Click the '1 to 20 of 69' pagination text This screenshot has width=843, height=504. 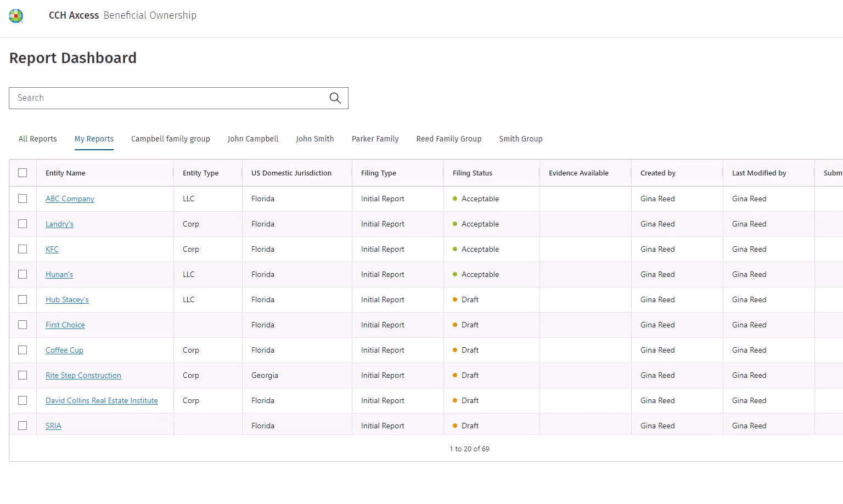pyautogui.click(x=469, y=449)
